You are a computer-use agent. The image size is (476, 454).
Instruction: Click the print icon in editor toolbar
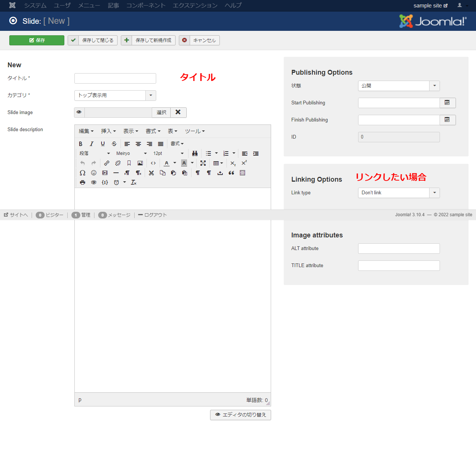pos(83,182)
